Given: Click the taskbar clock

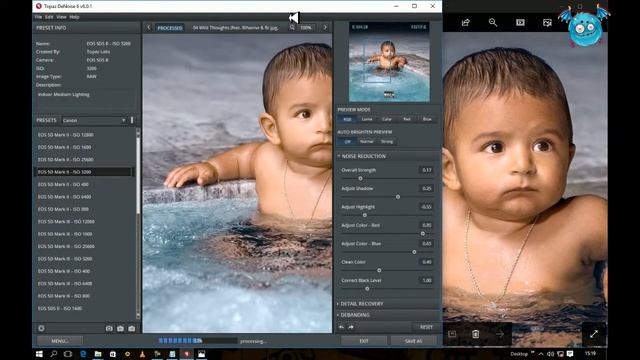Looking at the screenshot, I should 590,353.
